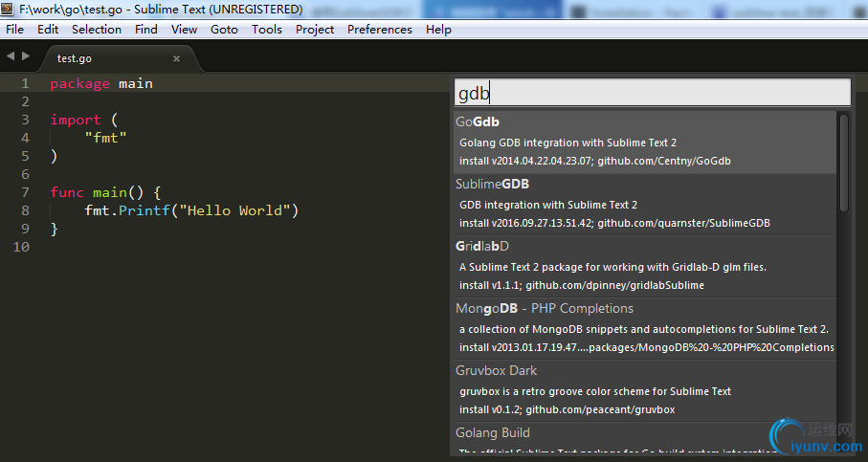Click the "Hello World" string
Image resolution: width=868 pixels, height=462 pixels.
[234, 210]
